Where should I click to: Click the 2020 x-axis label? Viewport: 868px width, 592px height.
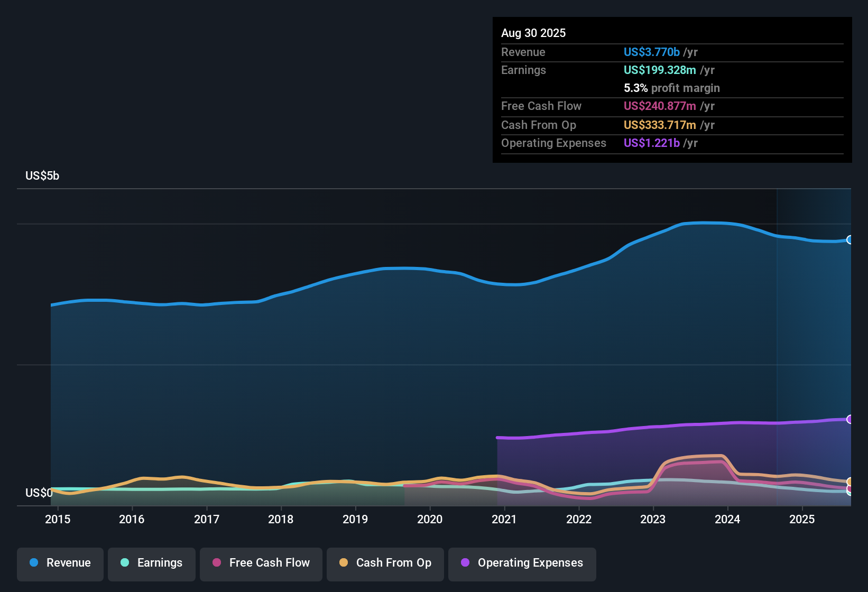430,520
